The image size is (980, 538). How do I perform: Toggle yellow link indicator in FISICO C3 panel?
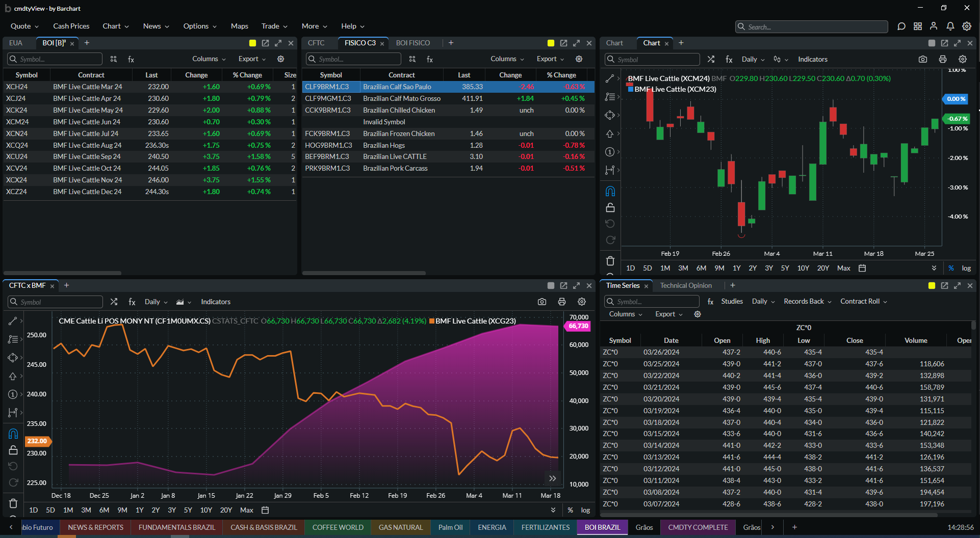tap(551, 43)
